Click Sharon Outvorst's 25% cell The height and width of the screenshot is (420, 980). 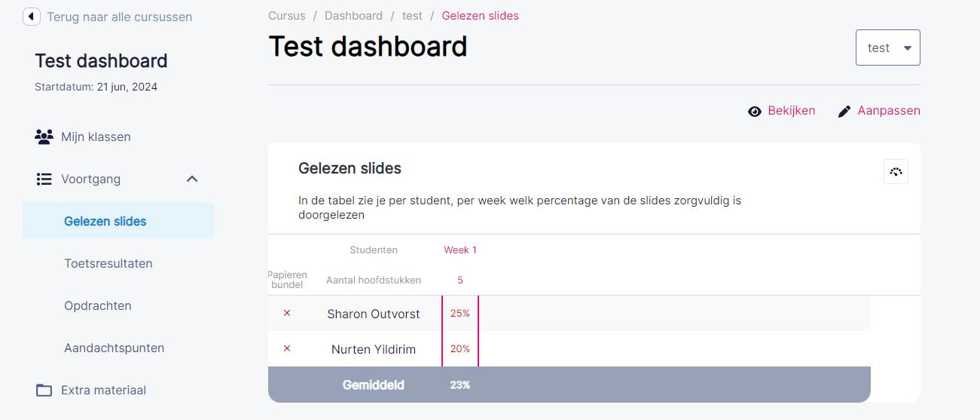460,313
